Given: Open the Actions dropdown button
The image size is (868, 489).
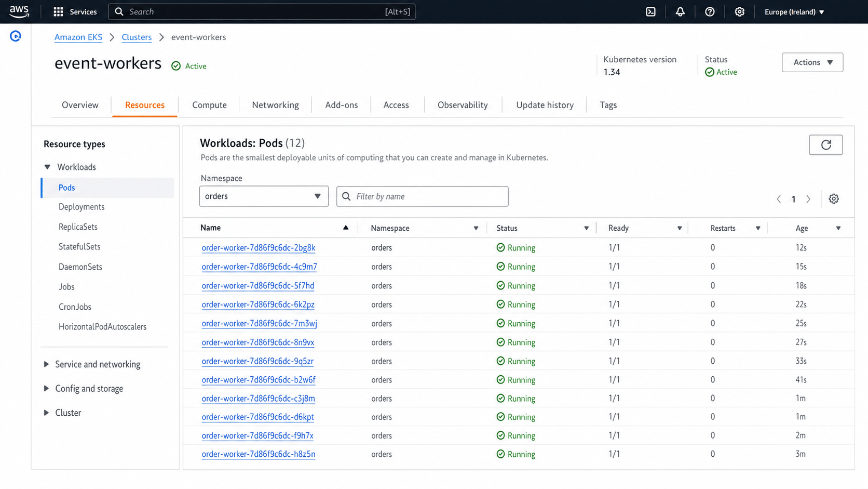Looking at the screenshot, I should point(812,62).
